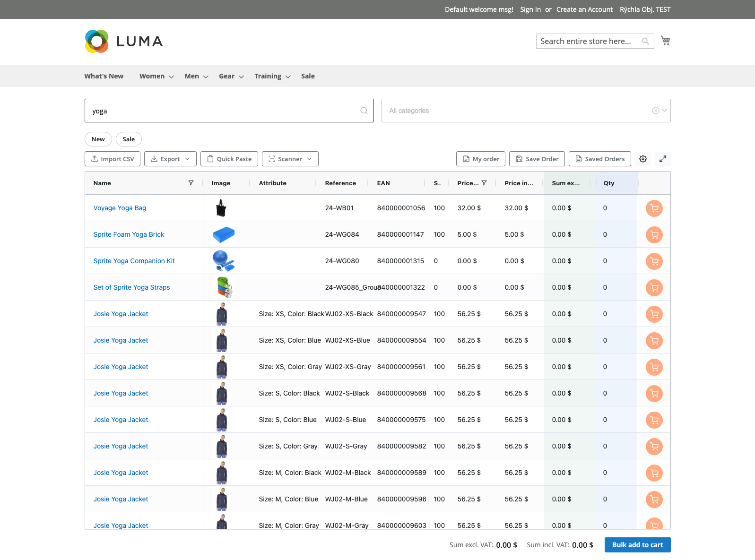Click Create an Account link
Image resolution: width=755 pixels, height=560 pixels.
(x=584, y=9)
